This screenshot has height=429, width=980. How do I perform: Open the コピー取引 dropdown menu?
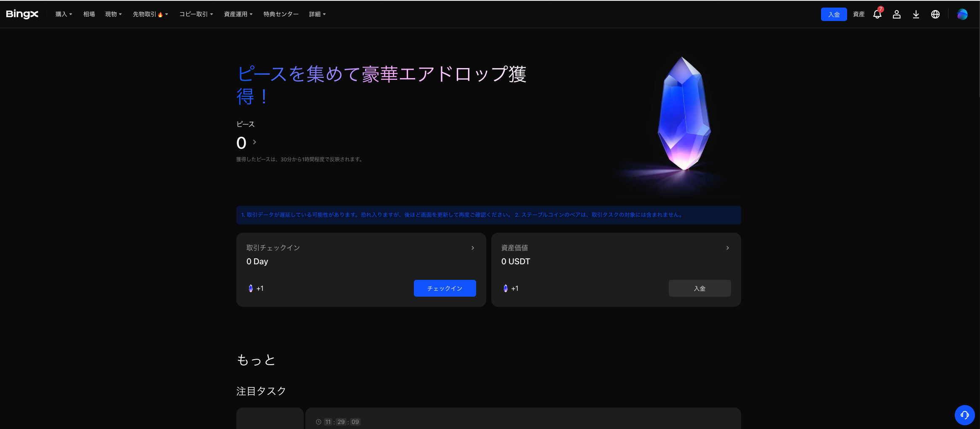point(196,14)
